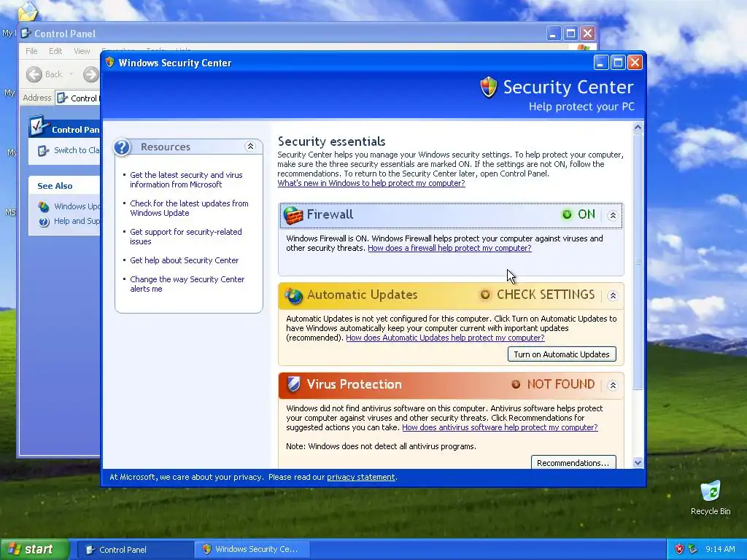Image resolution: width=747 pixels, height=560 pixels.
Task: Minimize the Windows Security Center window
Action: tap(601, 63)
